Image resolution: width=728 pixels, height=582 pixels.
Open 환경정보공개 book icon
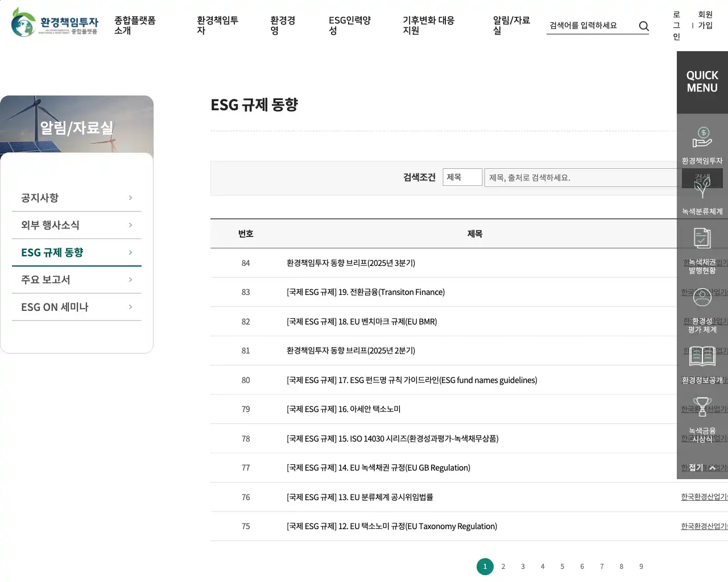click(702, 356)
